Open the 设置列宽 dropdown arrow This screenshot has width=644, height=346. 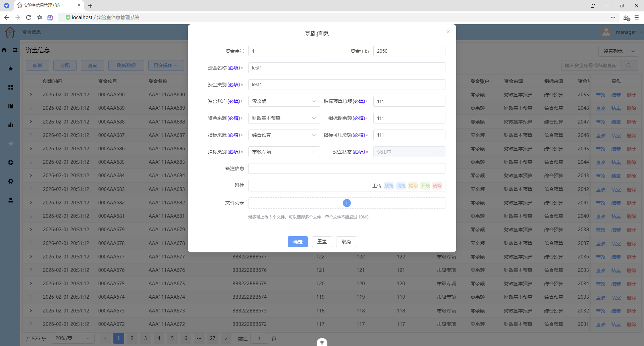[633, 51]
